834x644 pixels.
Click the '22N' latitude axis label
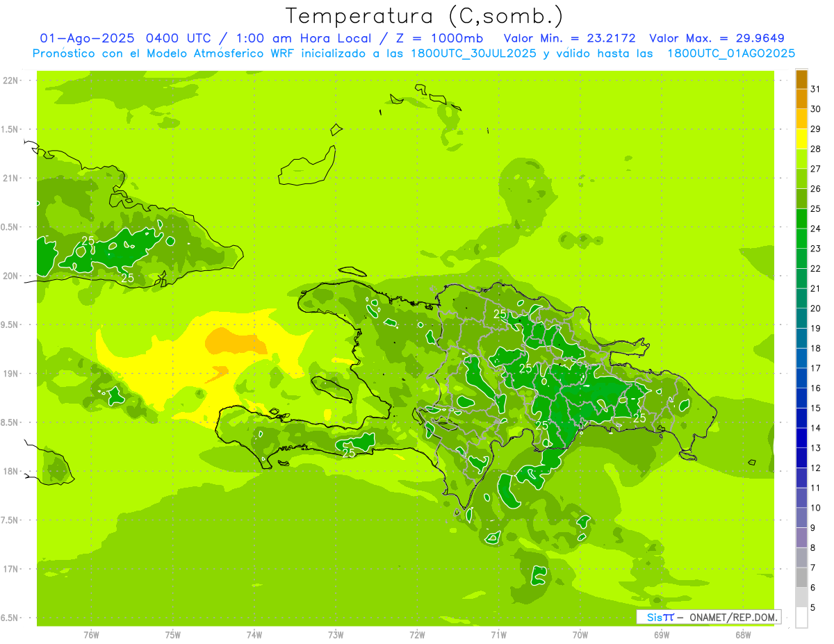[x=10, y=81]
